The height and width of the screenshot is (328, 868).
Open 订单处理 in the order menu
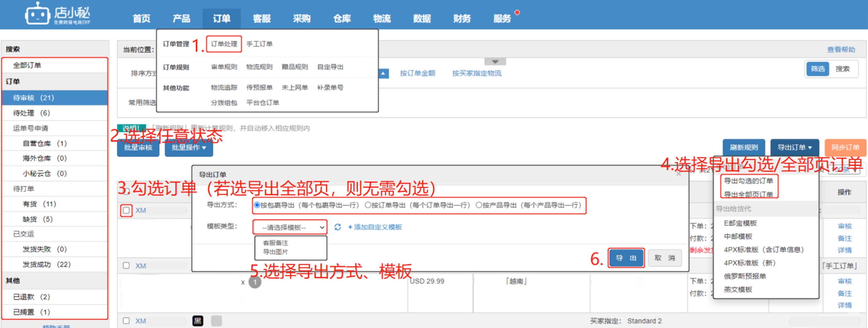point(224,44)
